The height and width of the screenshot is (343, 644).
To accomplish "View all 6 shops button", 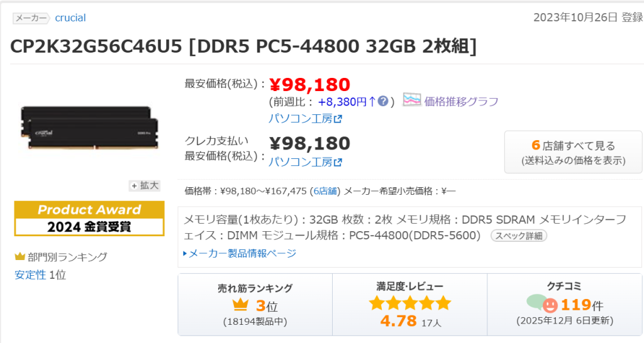I will (573, 152).
